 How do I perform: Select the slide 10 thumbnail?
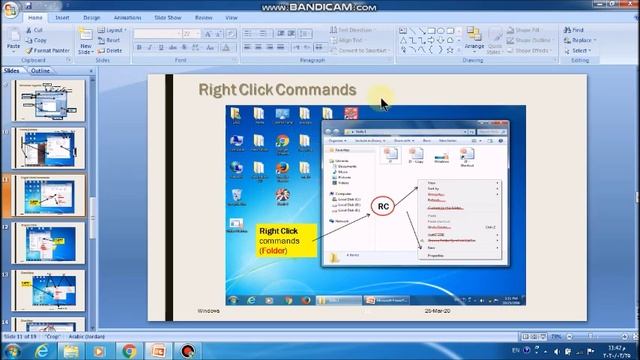point(49,148)
